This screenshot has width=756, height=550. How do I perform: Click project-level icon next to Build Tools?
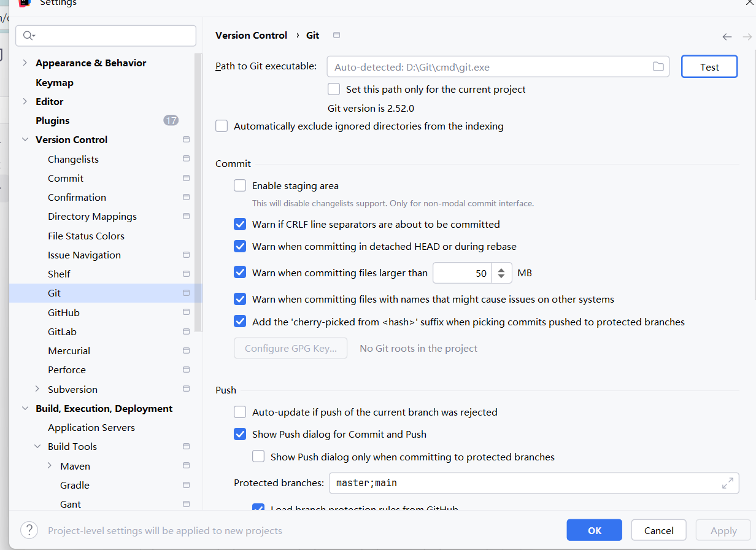click(x=186, y=446)
